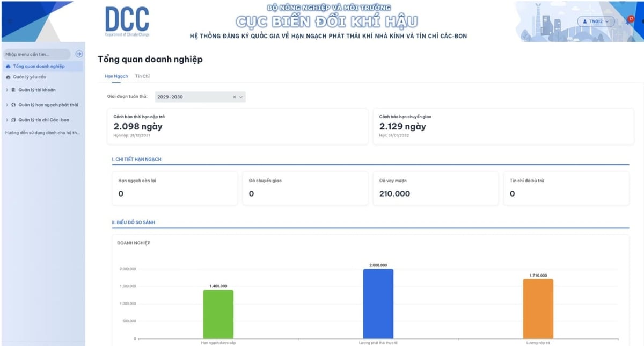The width and height of the screenshot is (644, 346).
Task: Click the arrow icon beside menu search
Action: tap(79, 54)
